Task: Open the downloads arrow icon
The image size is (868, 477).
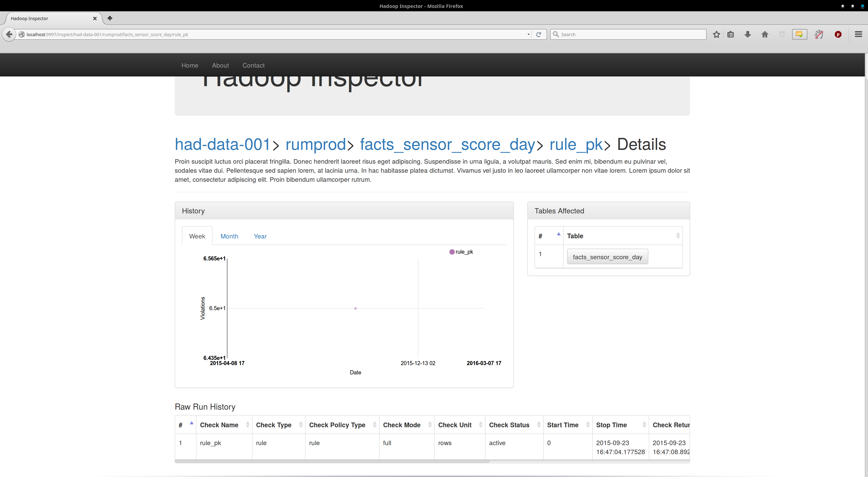Action: point(747,34)
